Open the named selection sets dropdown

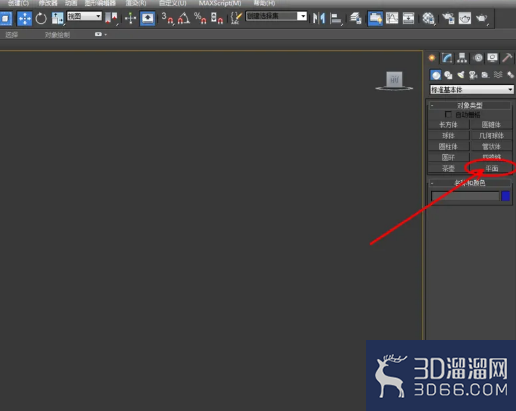coord(276,16)
